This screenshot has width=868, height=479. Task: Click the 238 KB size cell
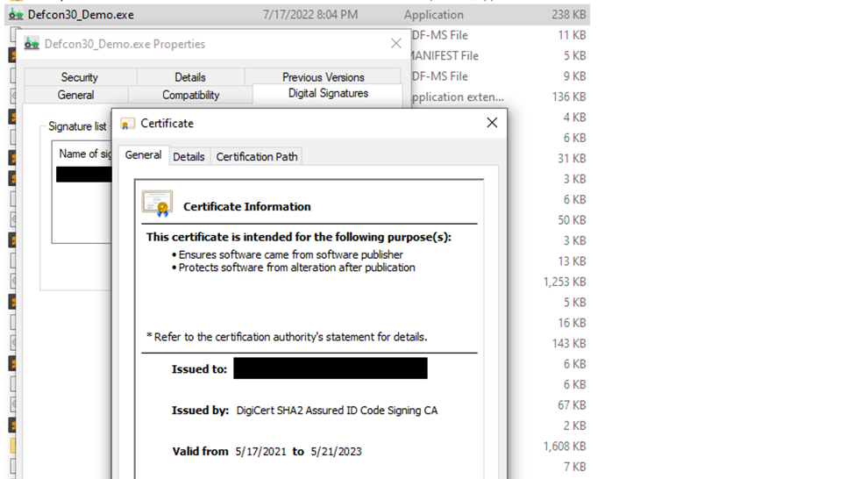568,15
